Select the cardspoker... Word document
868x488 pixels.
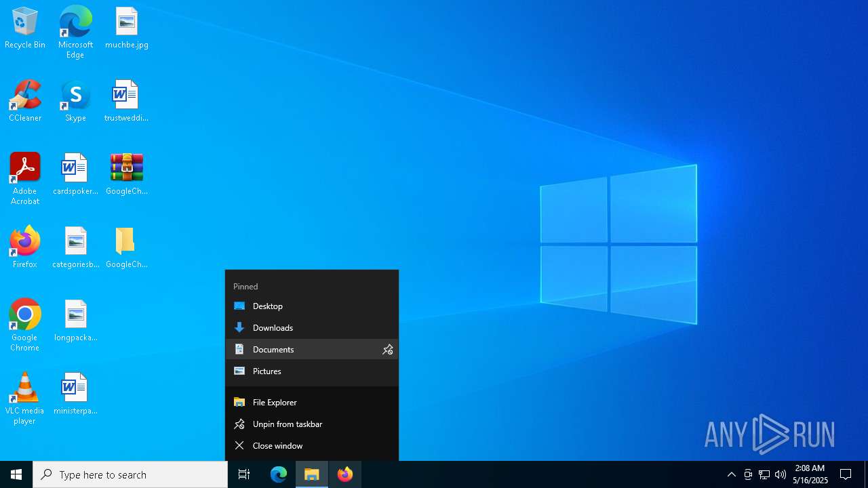pos(75,175)
